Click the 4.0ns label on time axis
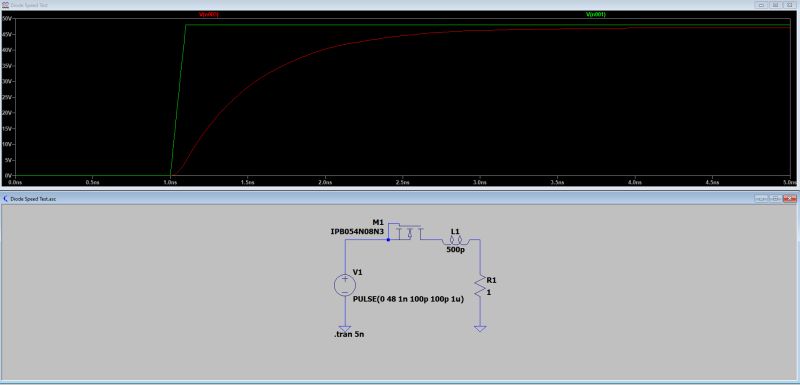Viewport: 800px width, 385px height. [635, 182]
